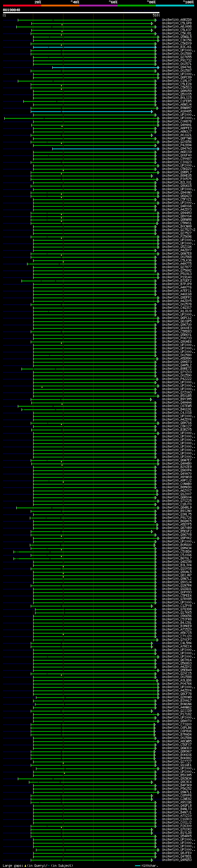Select the UniRef100_Q4H4A1 hit label

click(177, 125)
